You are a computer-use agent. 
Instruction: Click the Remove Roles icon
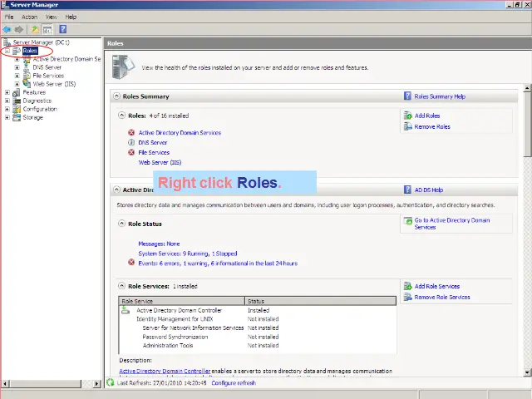(407, 126)
